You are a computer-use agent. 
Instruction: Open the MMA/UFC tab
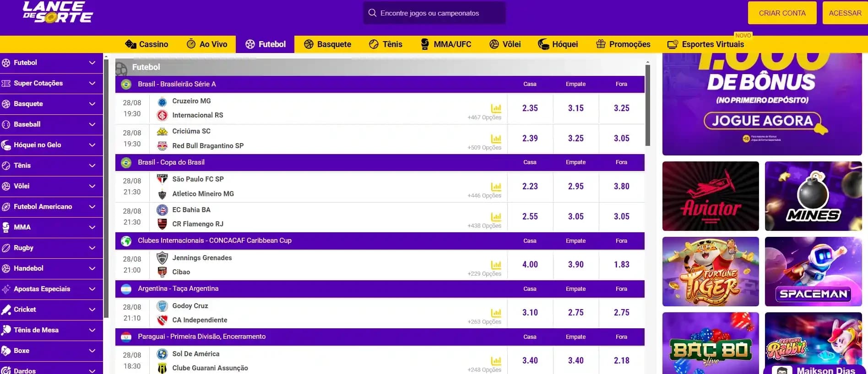click(x=445, y=44)
